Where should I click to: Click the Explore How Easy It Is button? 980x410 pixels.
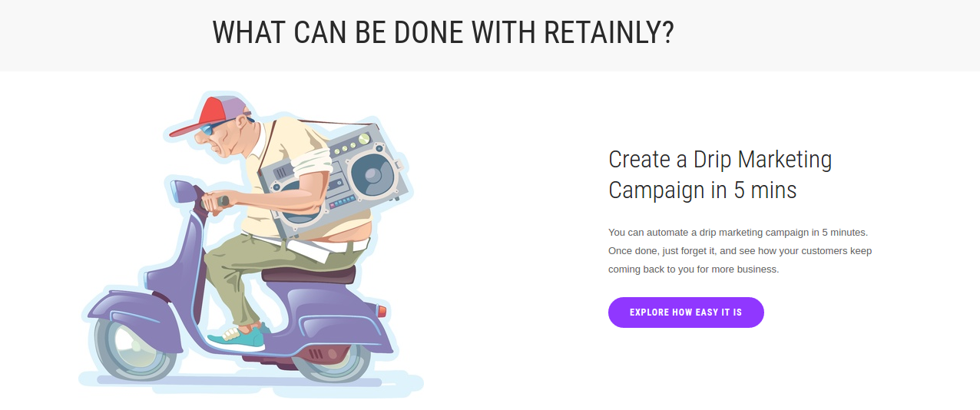686,312
